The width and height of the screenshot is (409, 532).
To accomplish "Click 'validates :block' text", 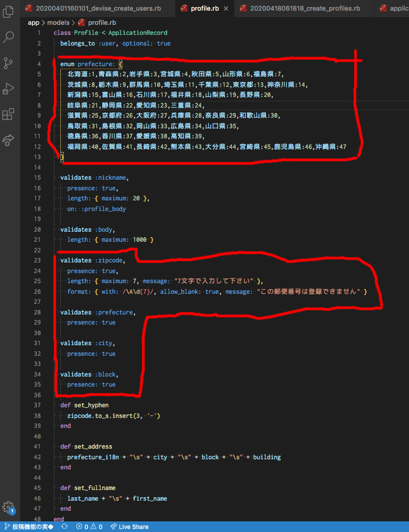I will (88, 374).
